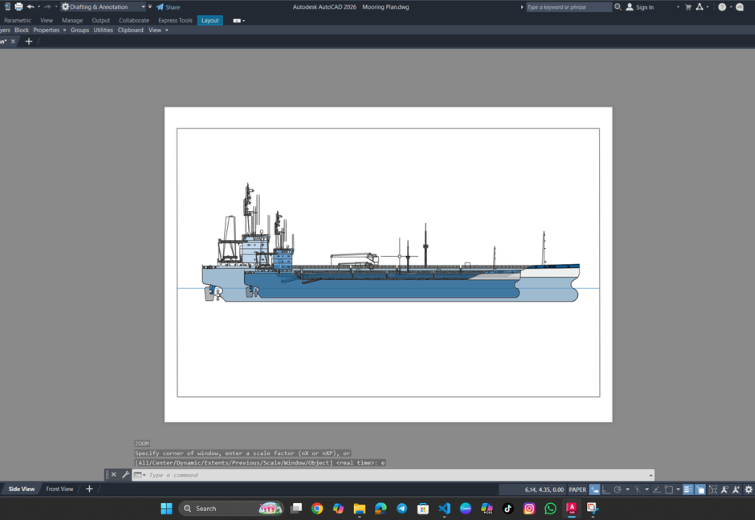Click the keyword search input field
Viewport: 755px width, 520px height.
coord(568,7)
